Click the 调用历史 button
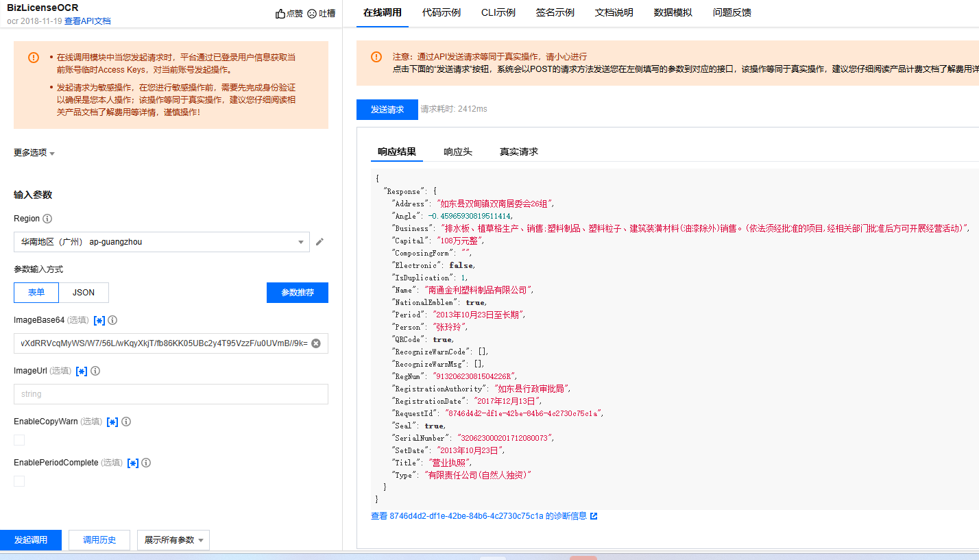Image resolution: width=979 pixels, height=560 pixels. [99, 540]
